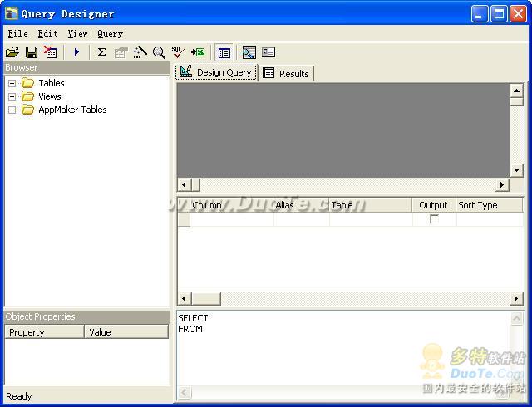Toggle the browser panel list icon

tap(224, 53)
